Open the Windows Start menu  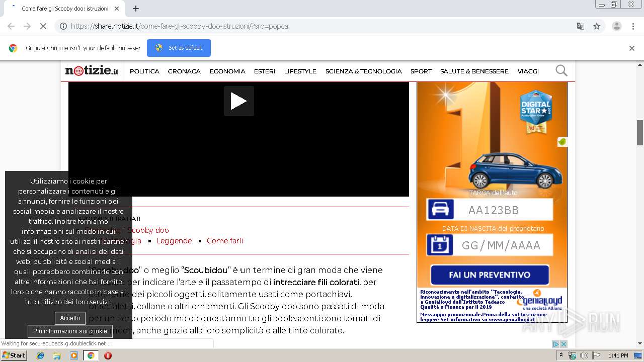(14, 355)
